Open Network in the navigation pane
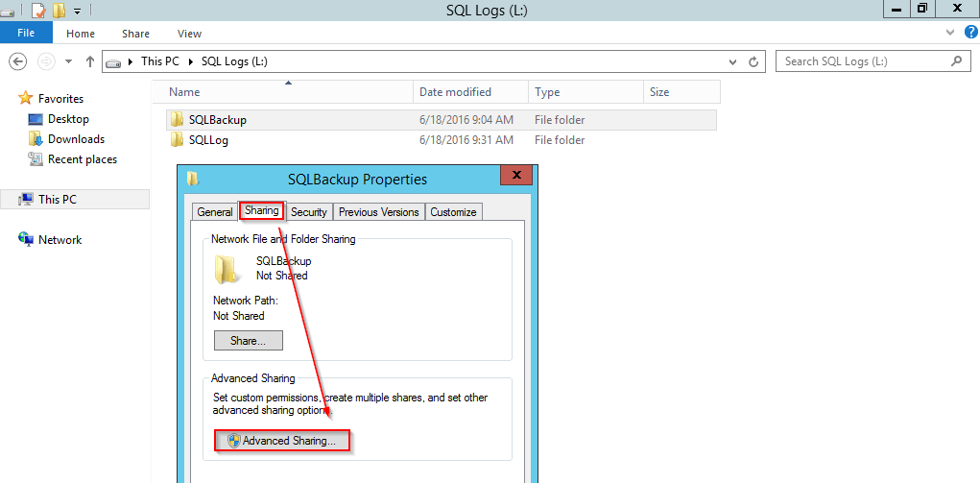Screen dimensions: 980x483 (60, 240)
